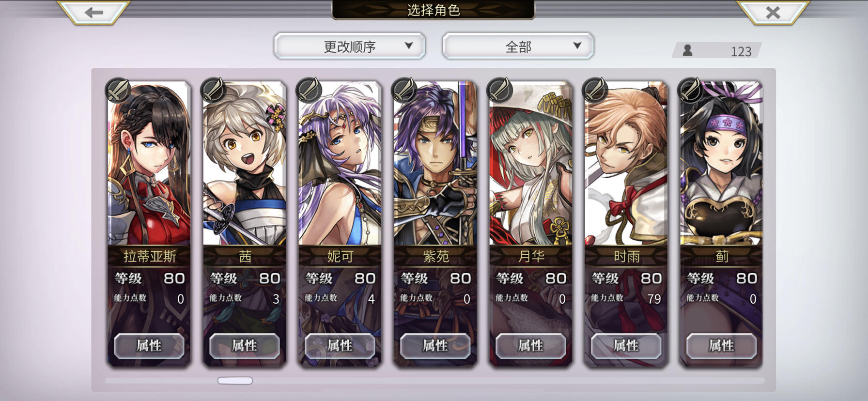Click the sword weapon icon on 茜 card
The height and width of the screenshot is (401, 868).
click(x=213, y=90)
